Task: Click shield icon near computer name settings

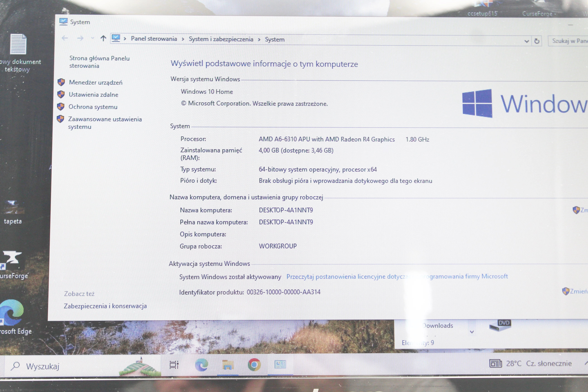Action: pyautogui.click(x=576, y=210)
